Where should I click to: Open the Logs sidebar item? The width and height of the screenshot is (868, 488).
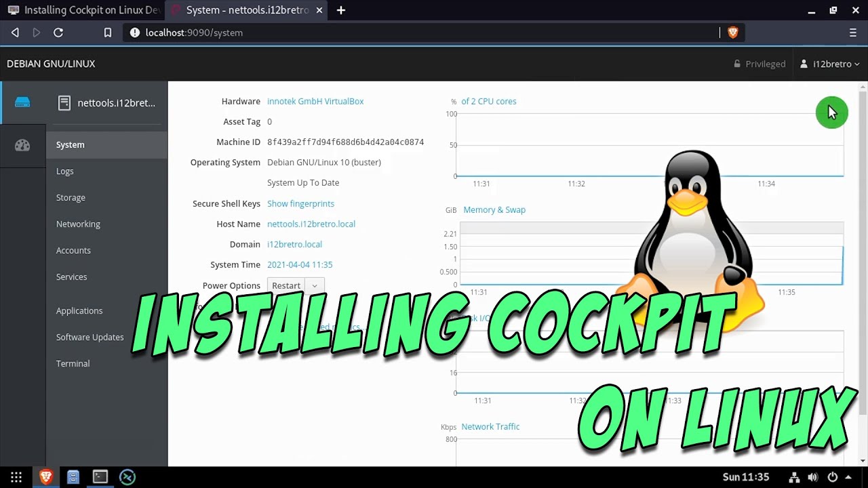click(106, 171)
